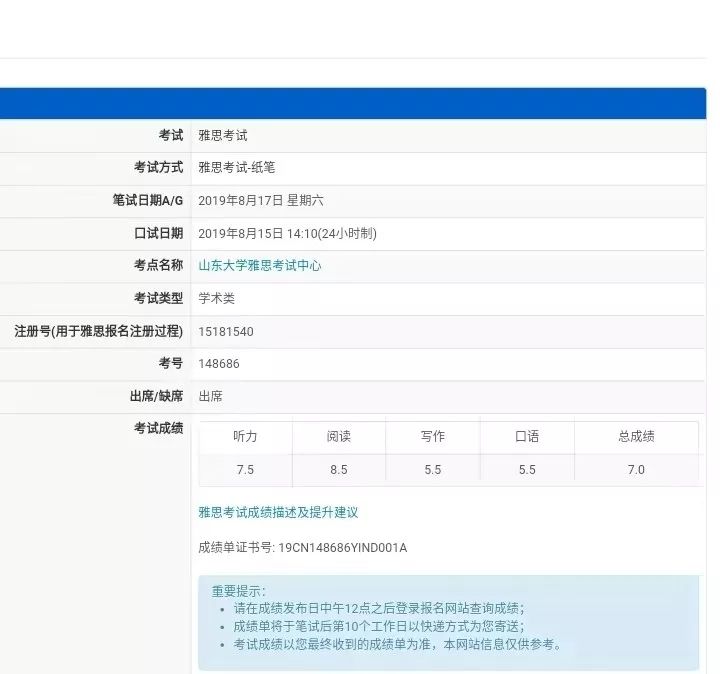Click the 考试成绩 row label
The width and height of the screenshot is (720, 674).
158,428
